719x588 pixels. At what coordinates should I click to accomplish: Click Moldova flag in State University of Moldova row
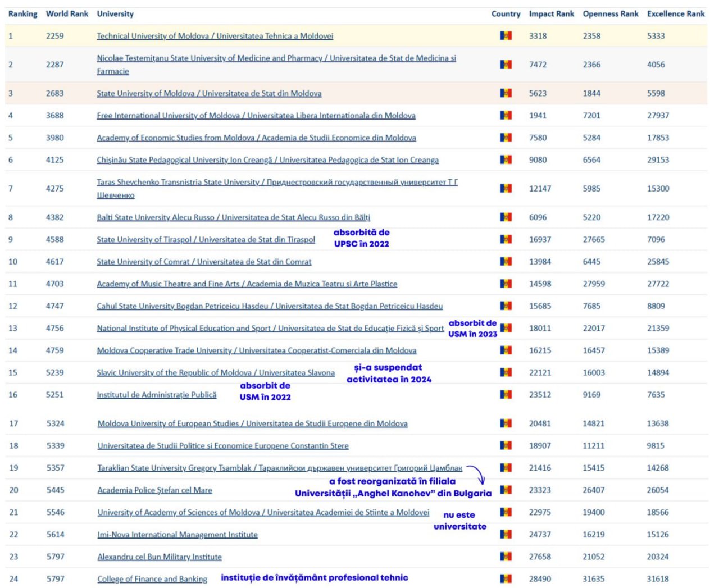(x=506, y=93)
